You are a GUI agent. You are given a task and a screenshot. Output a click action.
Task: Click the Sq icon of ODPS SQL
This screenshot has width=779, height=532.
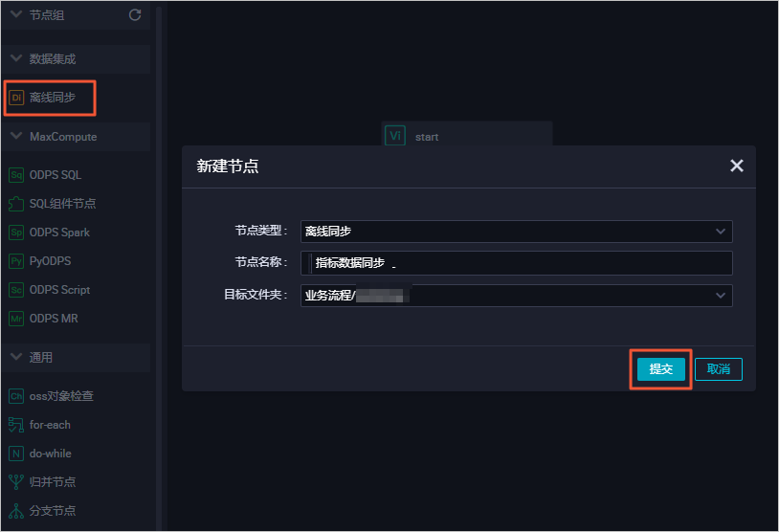(16, 175)
